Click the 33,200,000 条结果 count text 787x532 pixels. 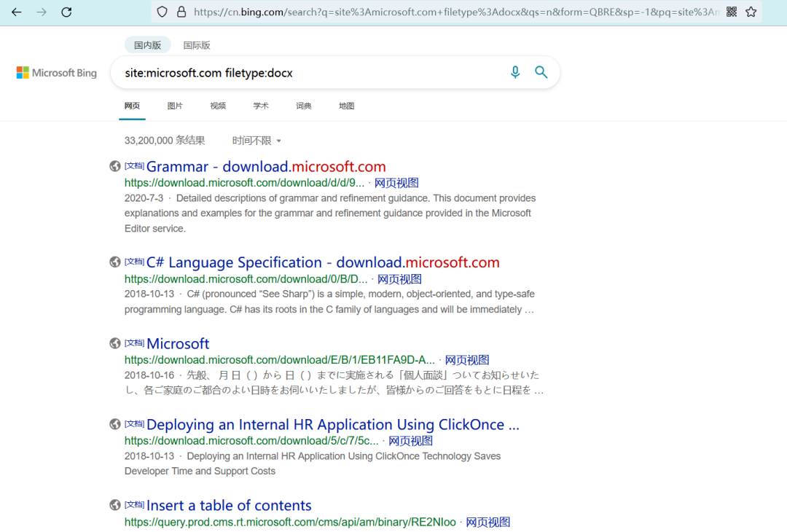coord(165,141)
